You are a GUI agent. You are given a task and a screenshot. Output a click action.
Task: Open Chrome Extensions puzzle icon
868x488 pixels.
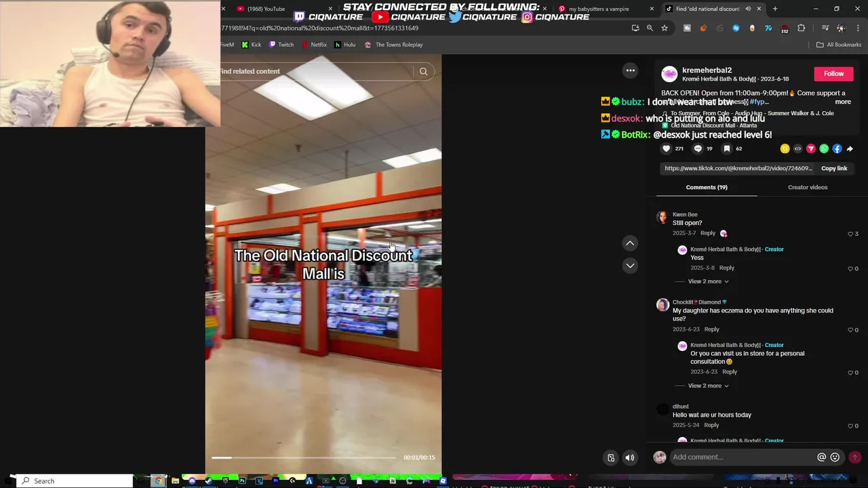click(x=801, y=28)
